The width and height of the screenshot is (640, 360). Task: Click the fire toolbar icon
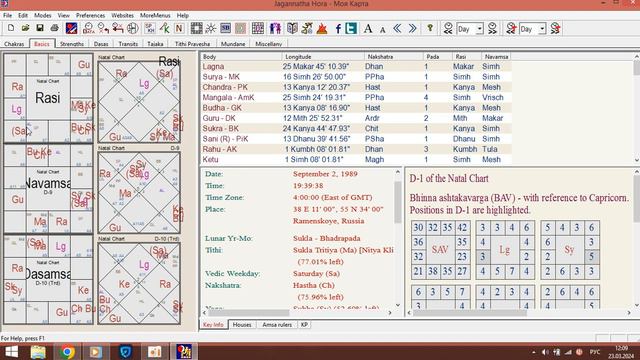click(322, 28)
